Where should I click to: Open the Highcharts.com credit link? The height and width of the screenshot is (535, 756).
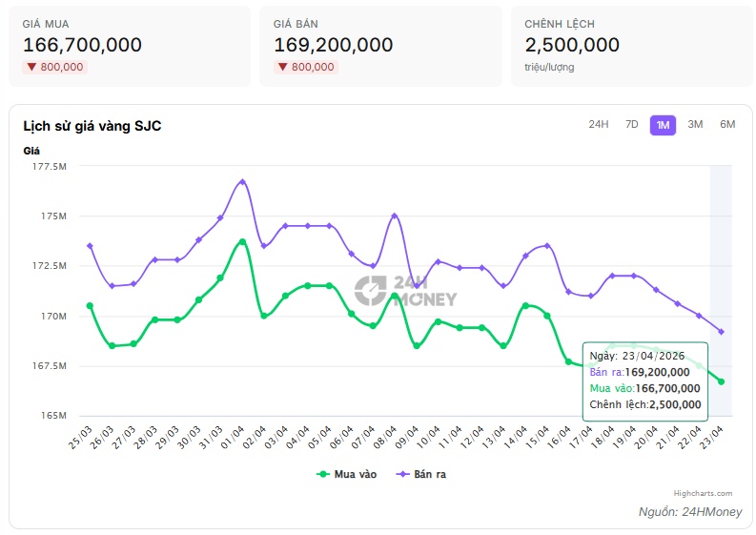coord(703,493)
